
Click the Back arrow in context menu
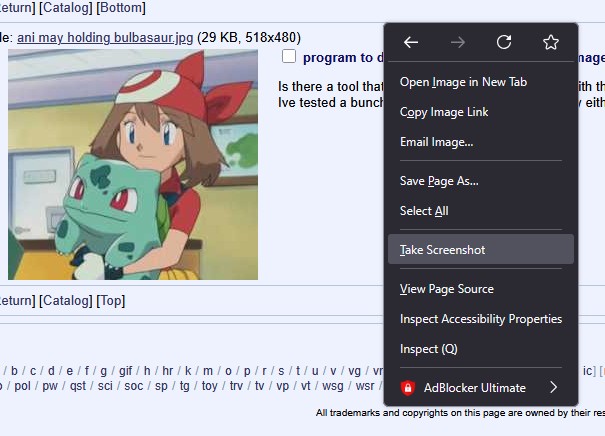[x=411, y=42]
